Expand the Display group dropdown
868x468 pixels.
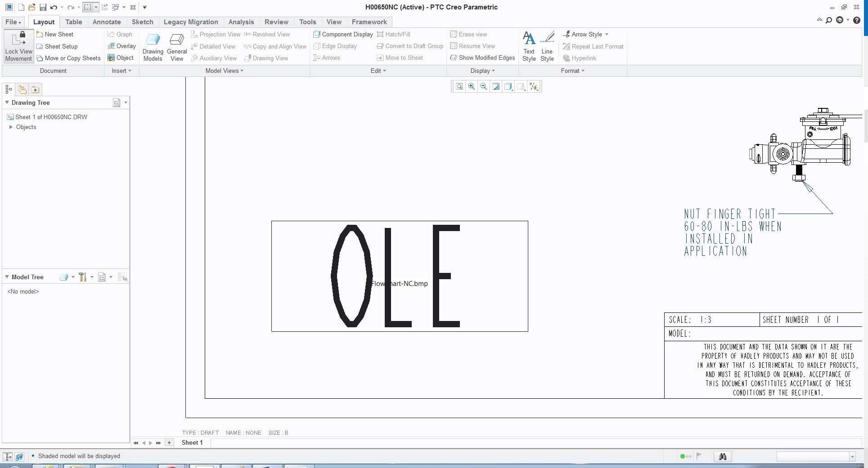(x=482, y=71)
